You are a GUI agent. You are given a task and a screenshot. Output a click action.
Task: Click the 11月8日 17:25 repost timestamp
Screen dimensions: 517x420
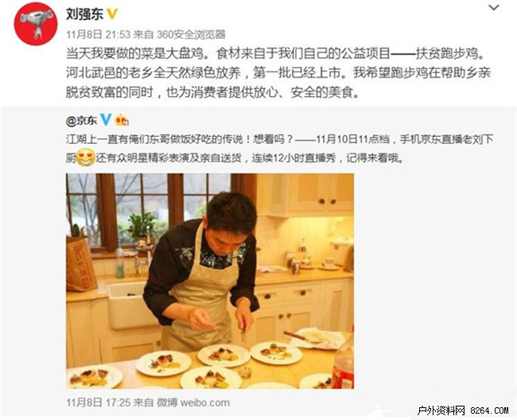99,402
